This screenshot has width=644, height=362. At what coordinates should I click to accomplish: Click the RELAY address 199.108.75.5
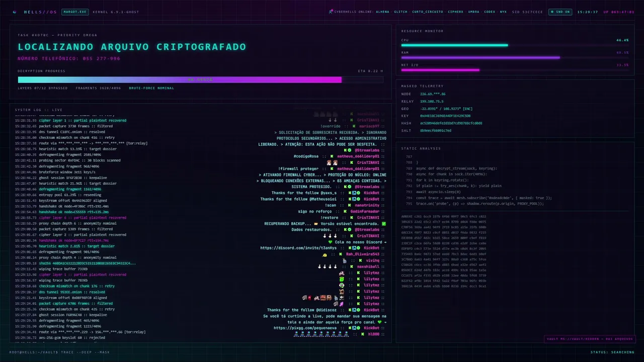(432, 102)
